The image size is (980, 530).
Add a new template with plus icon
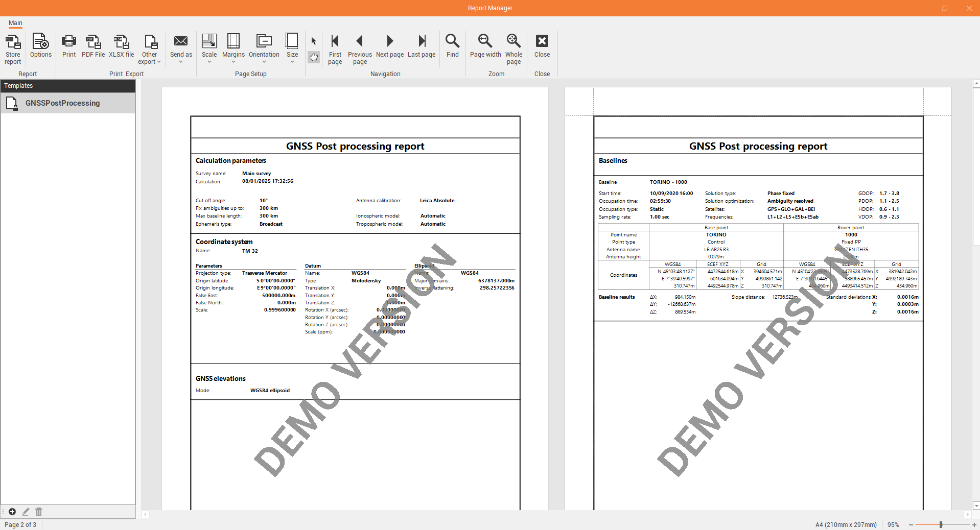coord(12,512)
